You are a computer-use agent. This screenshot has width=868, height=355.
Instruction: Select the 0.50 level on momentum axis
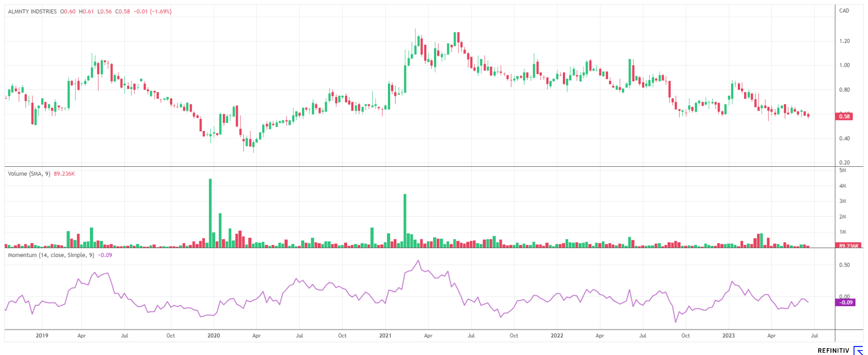844,265
